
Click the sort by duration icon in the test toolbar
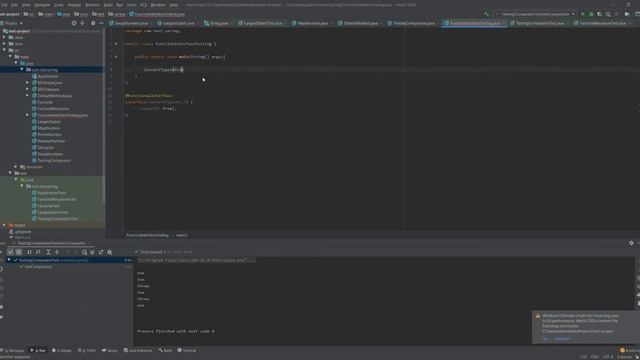click(x=38, y=252)
